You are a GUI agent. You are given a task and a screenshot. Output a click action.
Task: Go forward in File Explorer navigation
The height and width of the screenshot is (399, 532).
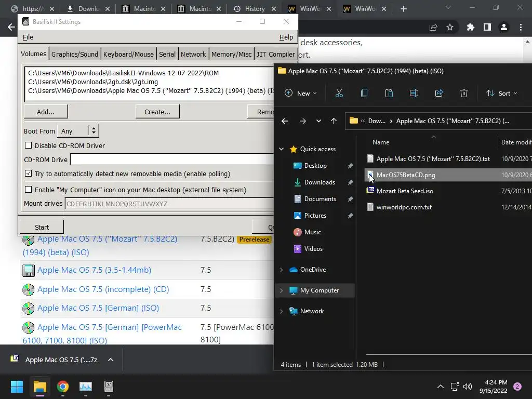click(303, 121)
